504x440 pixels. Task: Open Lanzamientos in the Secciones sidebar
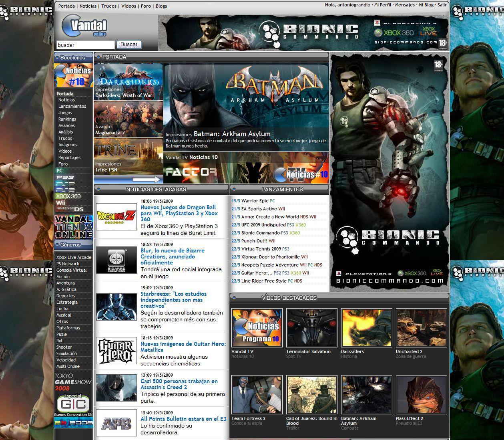pyautogui.click(x=72, y=106)
